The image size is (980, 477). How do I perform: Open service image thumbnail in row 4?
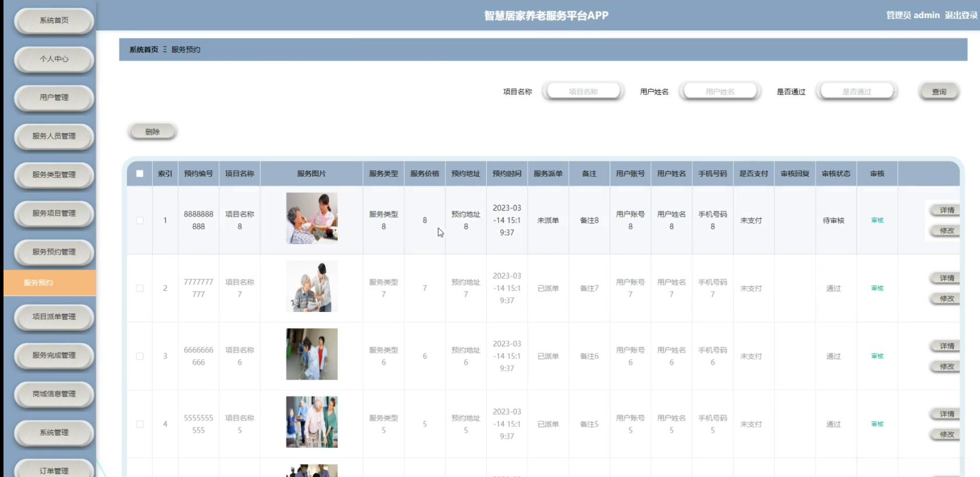(312, 422)
